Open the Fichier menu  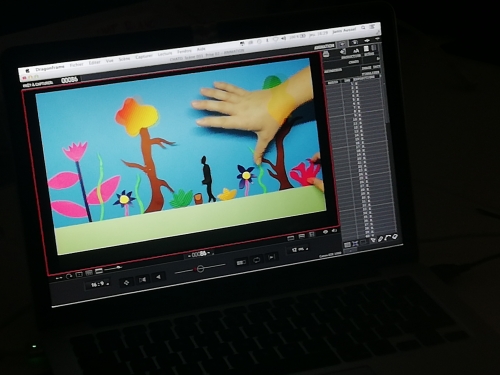coord(76,65)
